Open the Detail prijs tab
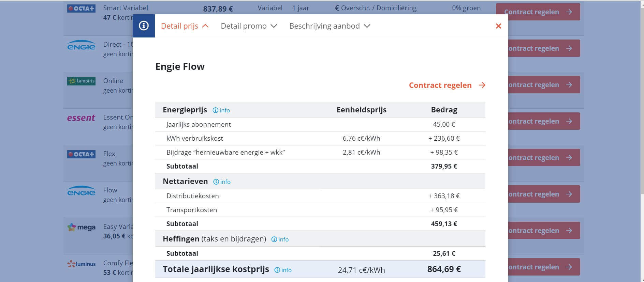The image size is (644, 282). pyautogui.click(x=179, y=26)
